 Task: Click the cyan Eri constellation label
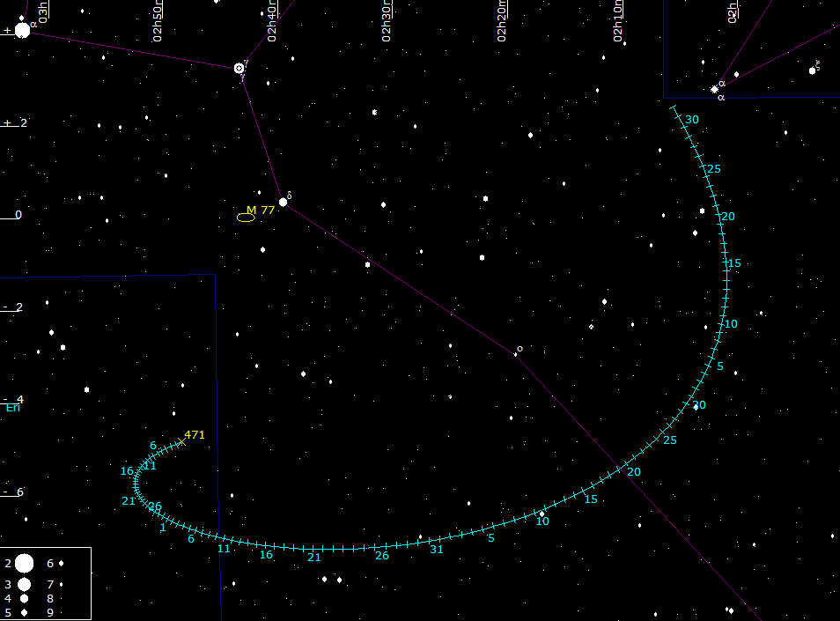(x=13, y=408)
